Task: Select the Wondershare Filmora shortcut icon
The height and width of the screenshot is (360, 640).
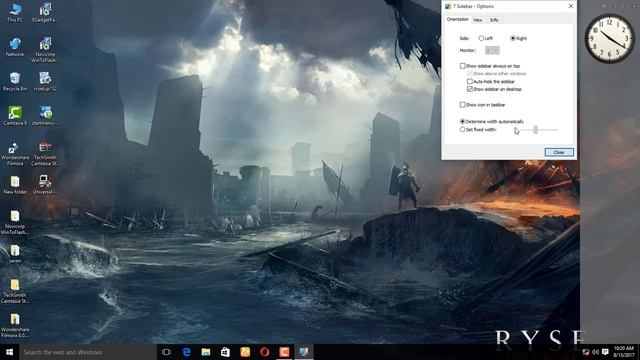Action: click(x=15, y=153)
